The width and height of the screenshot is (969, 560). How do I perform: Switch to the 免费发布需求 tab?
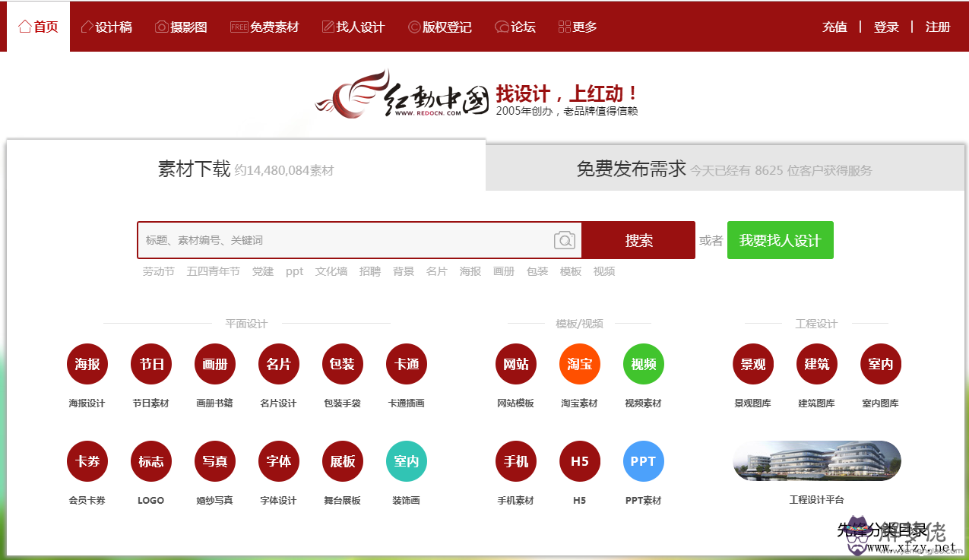(x=725, y=168)
